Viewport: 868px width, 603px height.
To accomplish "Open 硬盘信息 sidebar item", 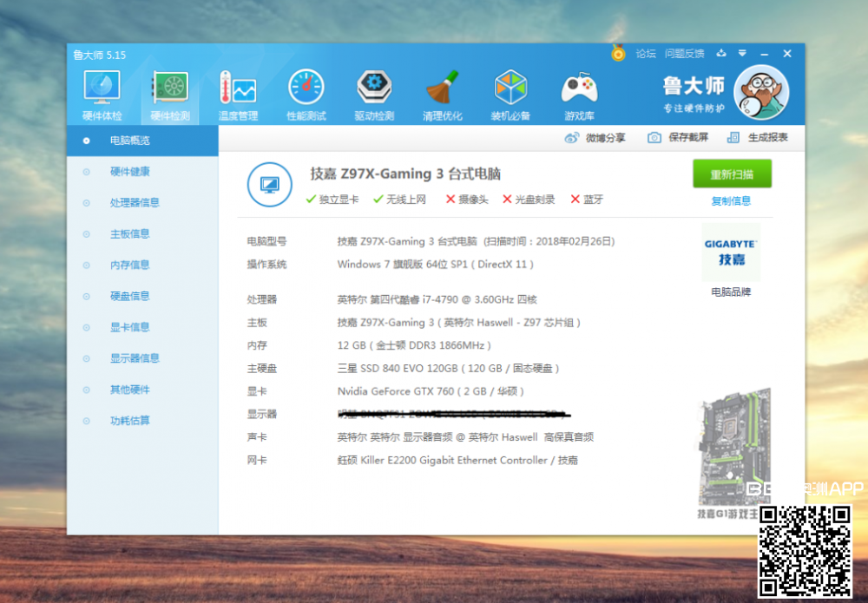I will [130, 296].
